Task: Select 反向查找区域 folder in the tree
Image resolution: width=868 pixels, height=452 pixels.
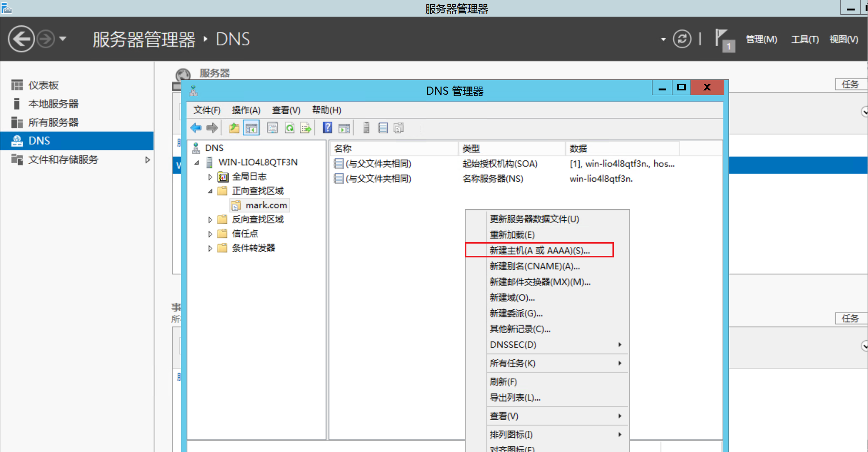Action: 257,219
